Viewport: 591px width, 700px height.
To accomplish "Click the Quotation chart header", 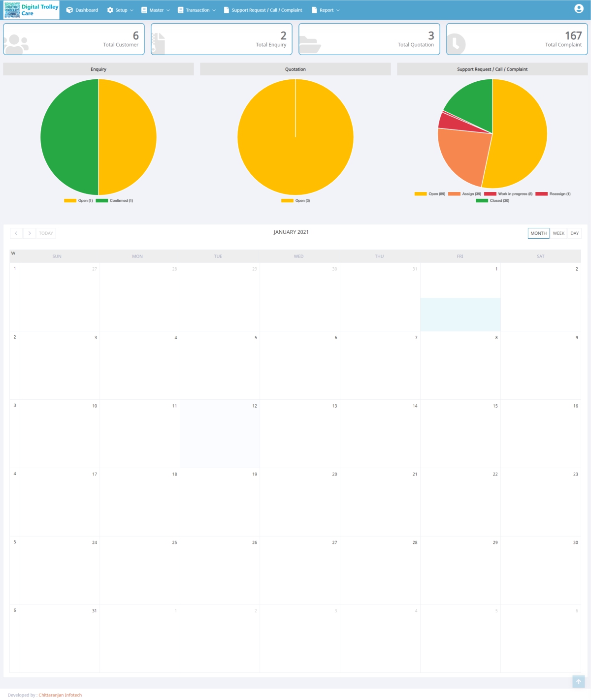I will tap(295, 69).
